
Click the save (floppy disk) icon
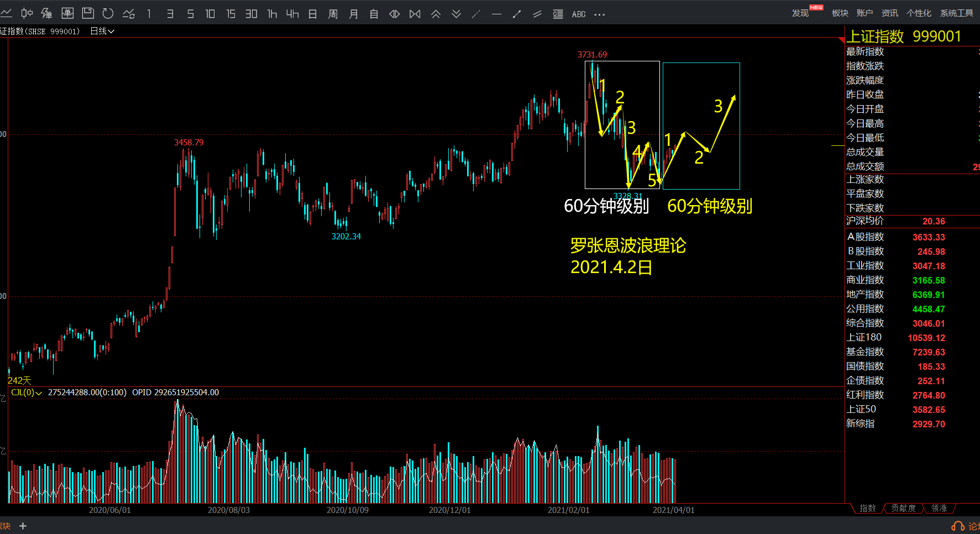coord(88,13)
